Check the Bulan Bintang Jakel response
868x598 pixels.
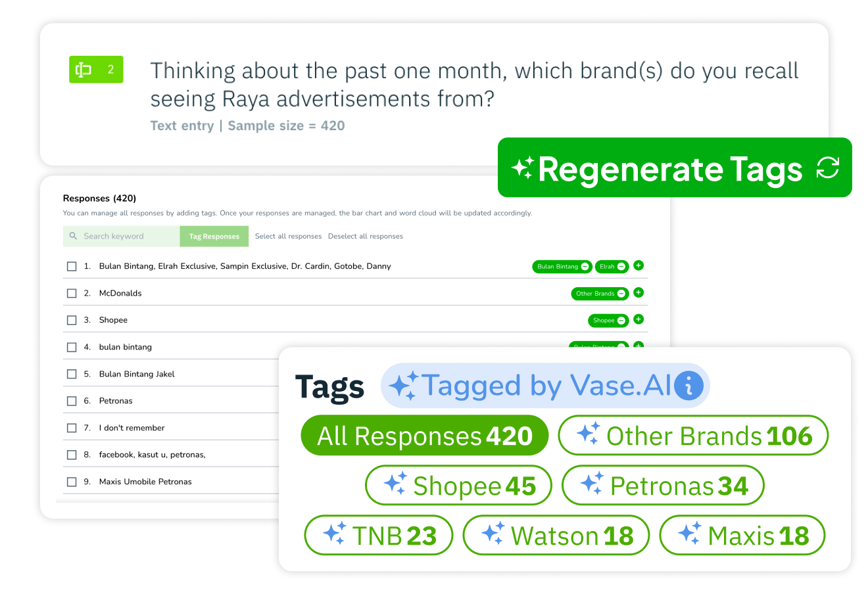point(72,375)
